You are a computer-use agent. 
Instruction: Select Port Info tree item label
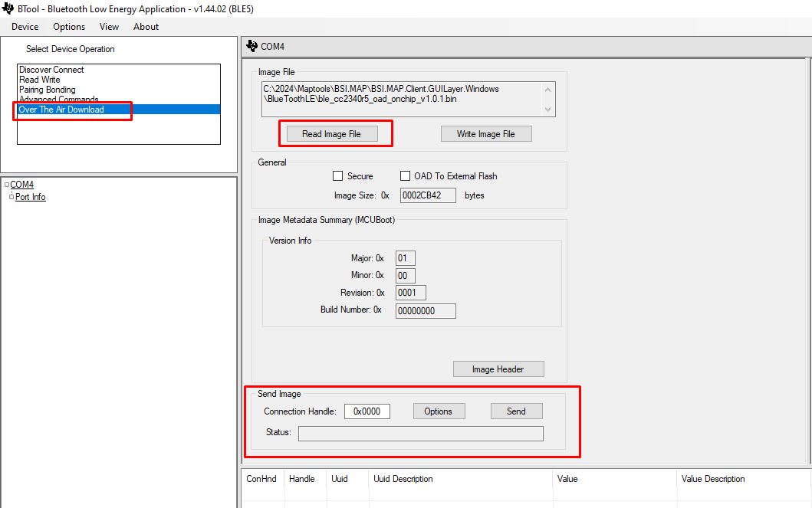point(31,197)
